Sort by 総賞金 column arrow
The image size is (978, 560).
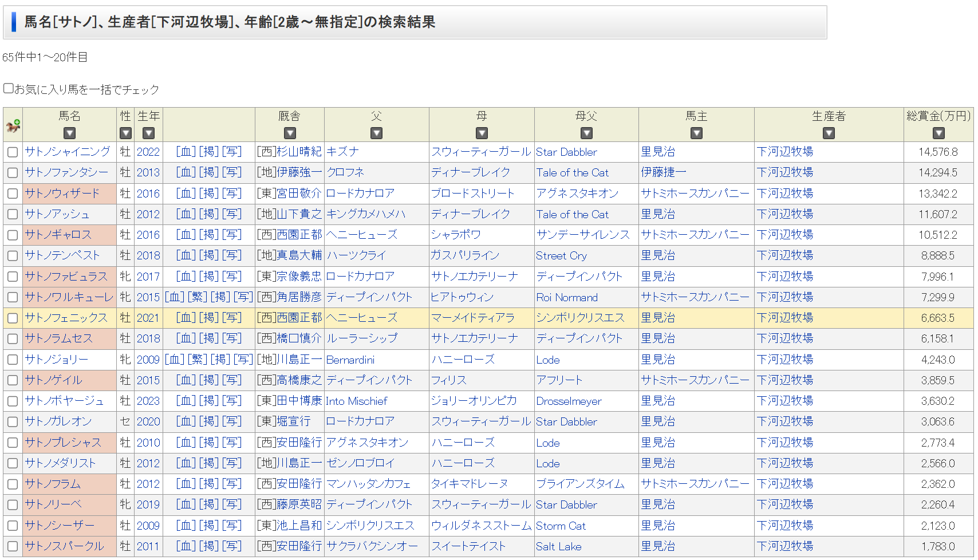[938, 133]
